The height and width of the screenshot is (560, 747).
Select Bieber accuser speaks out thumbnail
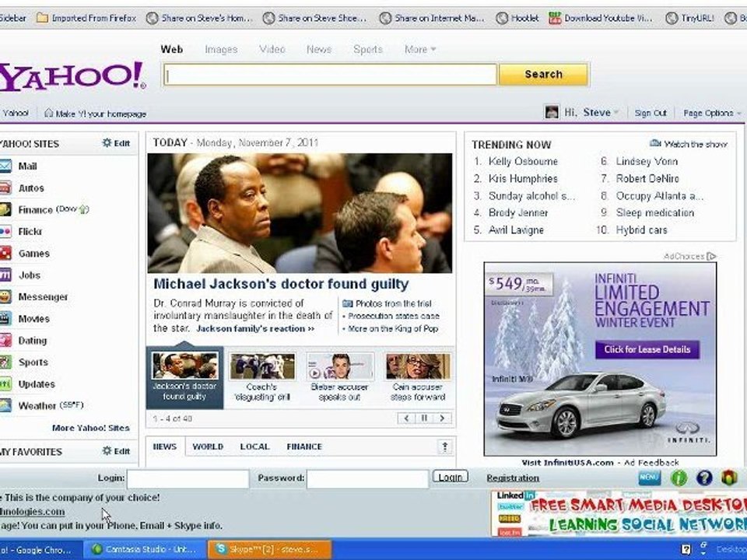340,377
